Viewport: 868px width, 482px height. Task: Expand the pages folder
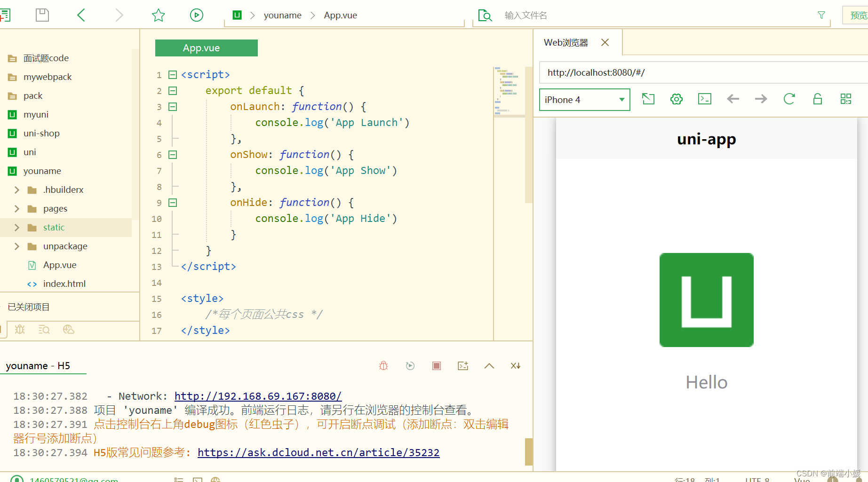tap(17, 208)
